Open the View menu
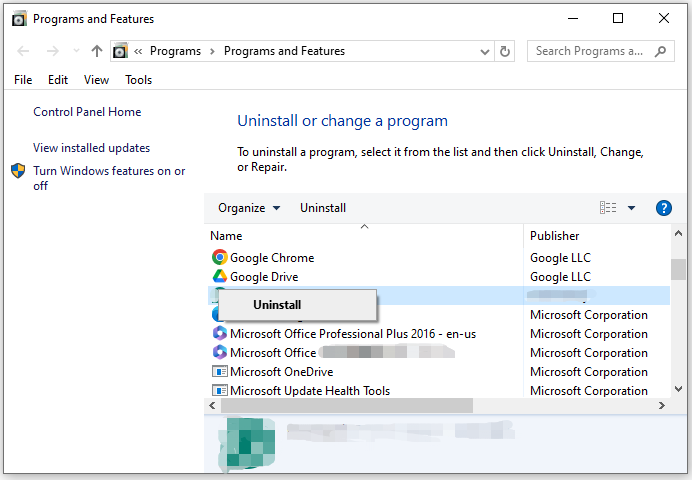This screenshot has height=480, width=692. (96, 80)
